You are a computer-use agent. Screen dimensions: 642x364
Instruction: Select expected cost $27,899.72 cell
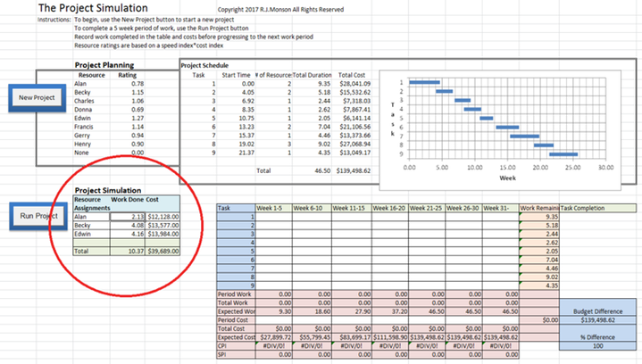pos(273,337)
